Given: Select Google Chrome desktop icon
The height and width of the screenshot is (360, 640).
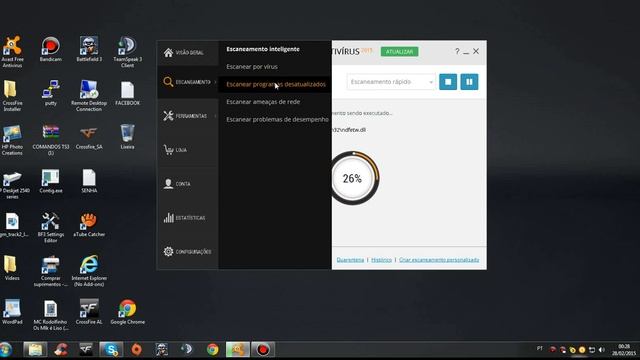Looking at the screenshot, I should point(127,312).
